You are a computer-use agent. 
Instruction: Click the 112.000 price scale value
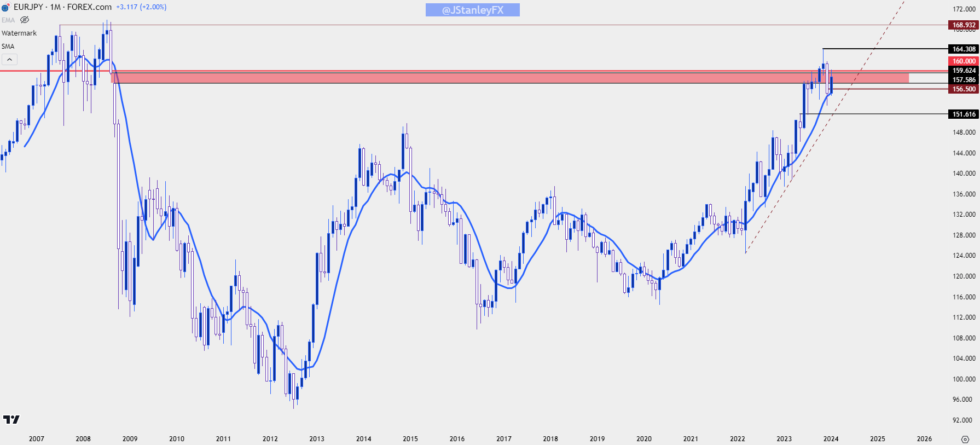click(964, 317)
